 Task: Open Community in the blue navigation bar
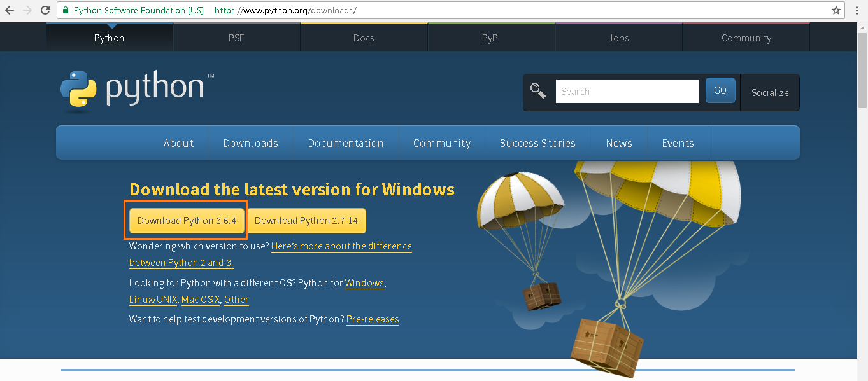pos(442,143)
